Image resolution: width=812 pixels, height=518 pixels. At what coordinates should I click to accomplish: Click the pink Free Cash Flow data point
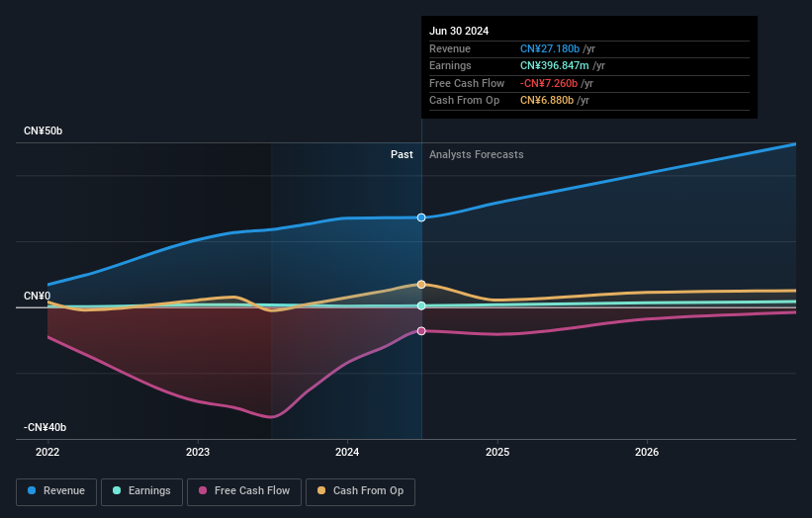[421, 331]
